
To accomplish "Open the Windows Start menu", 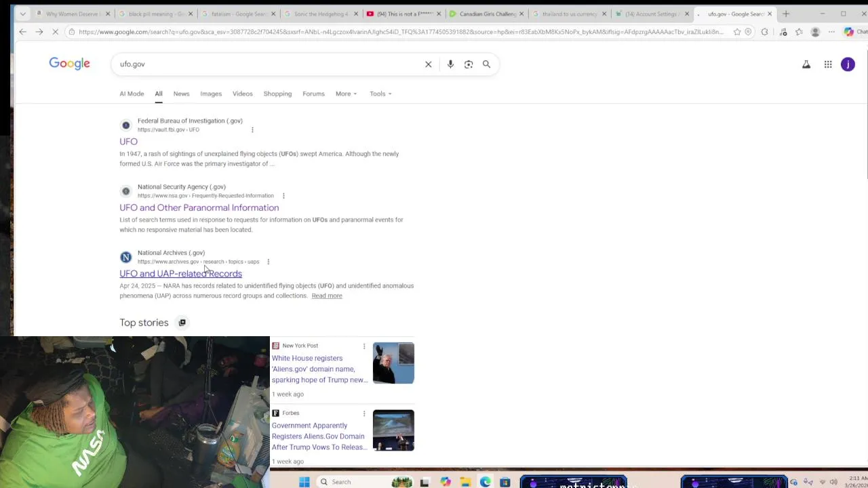I will point(304,482).
